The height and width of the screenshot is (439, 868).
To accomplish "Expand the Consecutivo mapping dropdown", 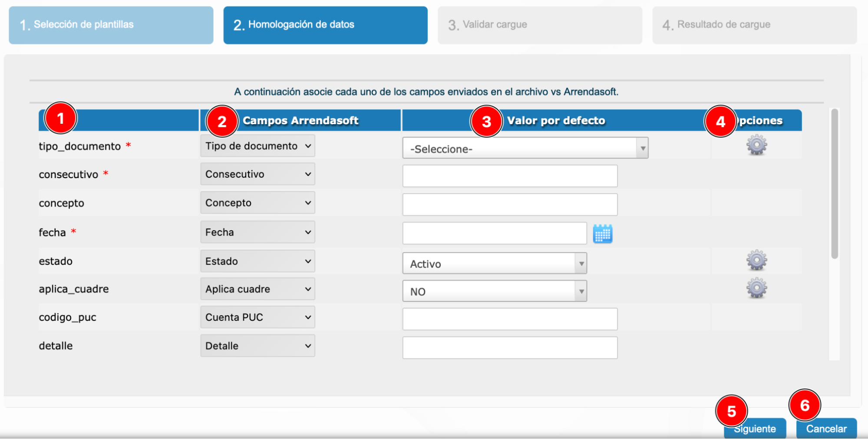I will [257, 174].
